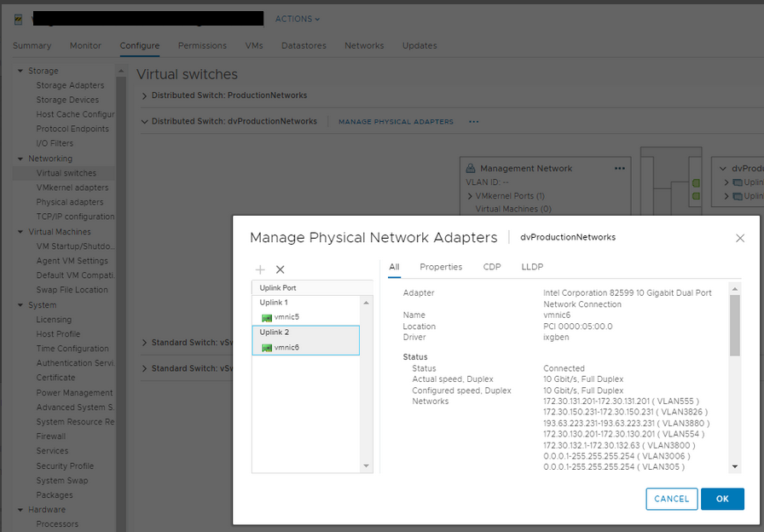
Task: Collapse the System tree section
Action: click(20, 305)
